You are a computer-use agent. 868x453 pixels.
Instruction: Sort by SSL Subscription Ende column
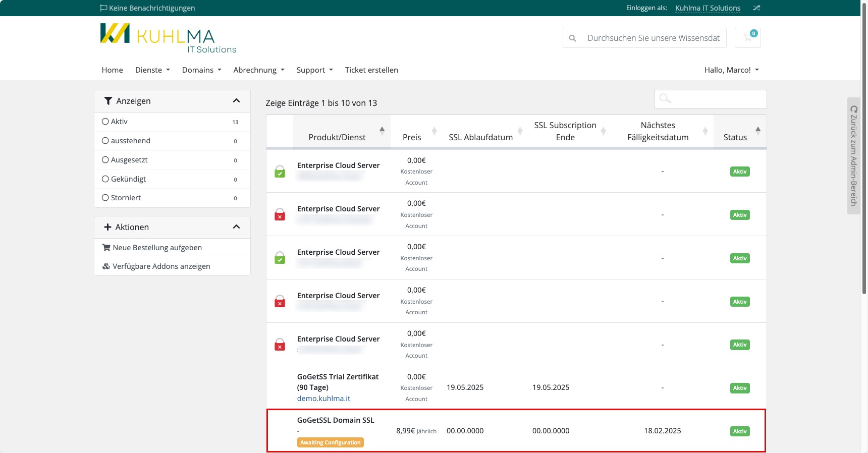(570, 132)
